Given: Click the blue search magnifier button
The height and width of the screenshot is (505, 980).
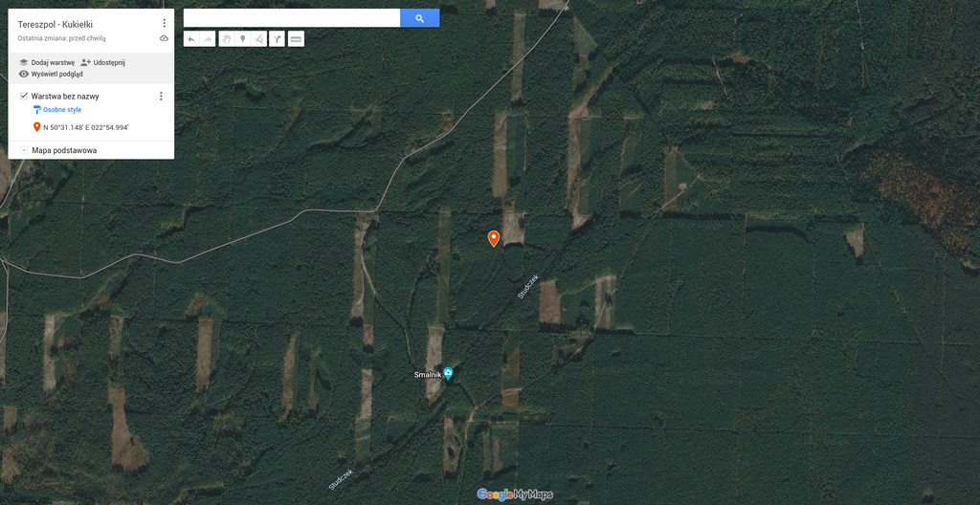Looking at the screenshot, I should [x=419, y=18].
